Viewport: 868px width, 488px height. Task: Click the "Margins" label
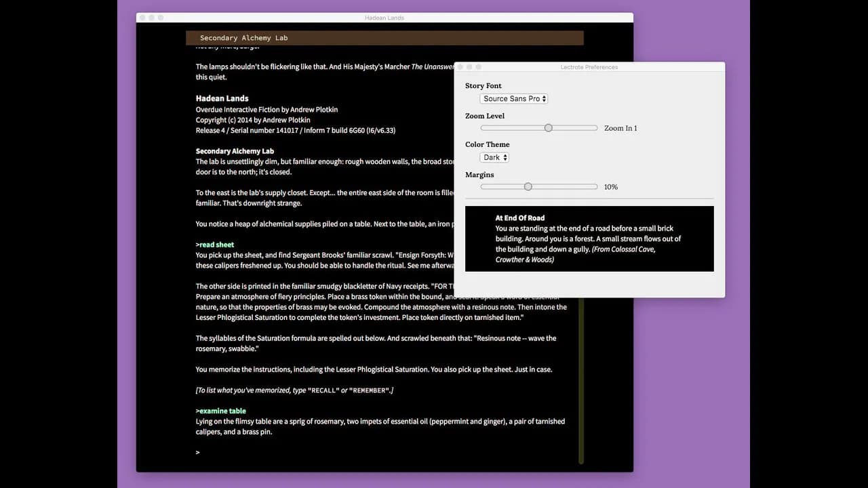[479, 175]
